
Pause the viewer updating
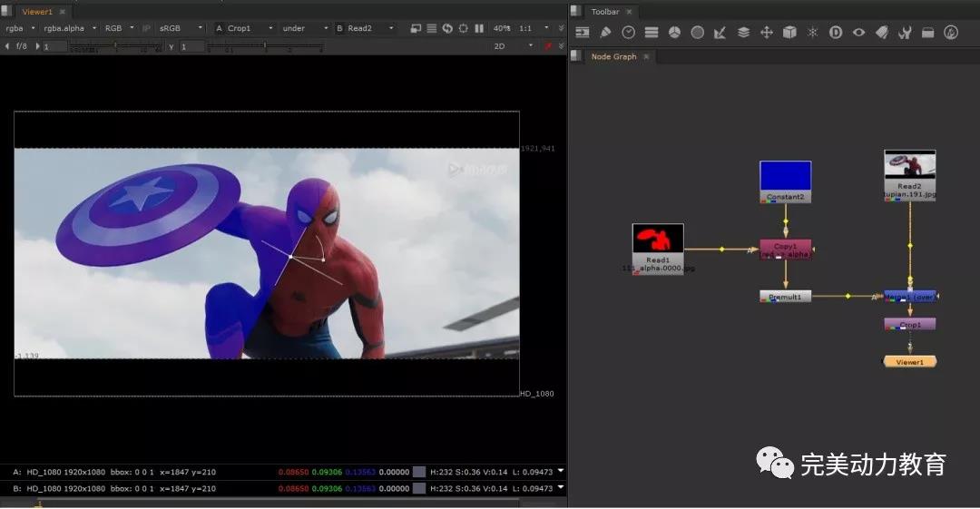479,28
